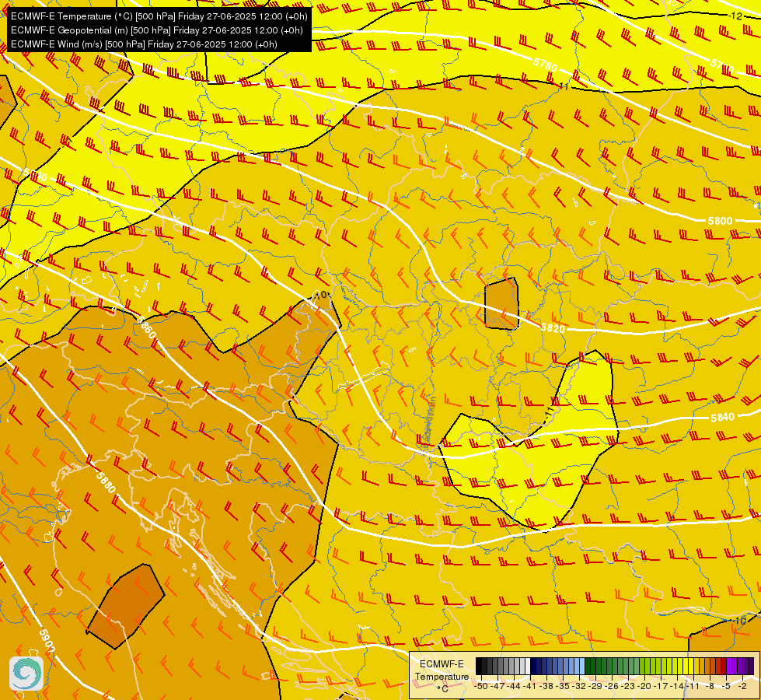Pick the white colorbar swatch before the blues

(528, 667)
